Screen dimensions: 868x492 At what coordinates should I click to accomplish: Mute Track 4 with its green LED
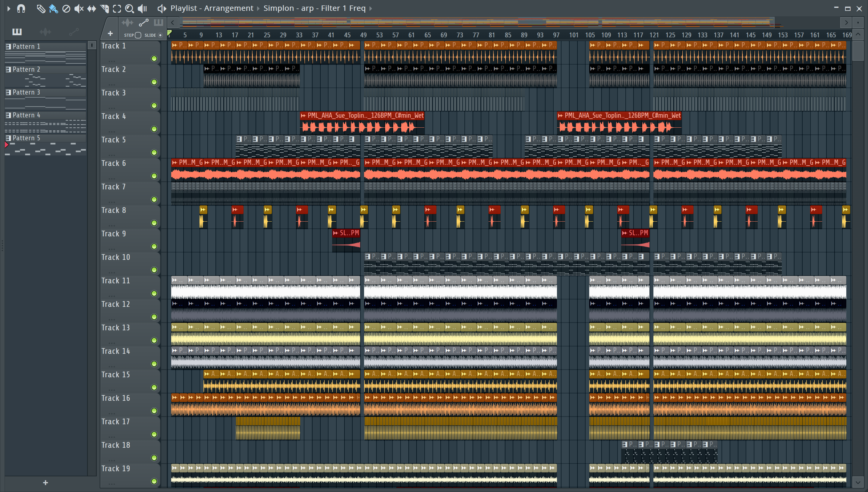(154, 129)
